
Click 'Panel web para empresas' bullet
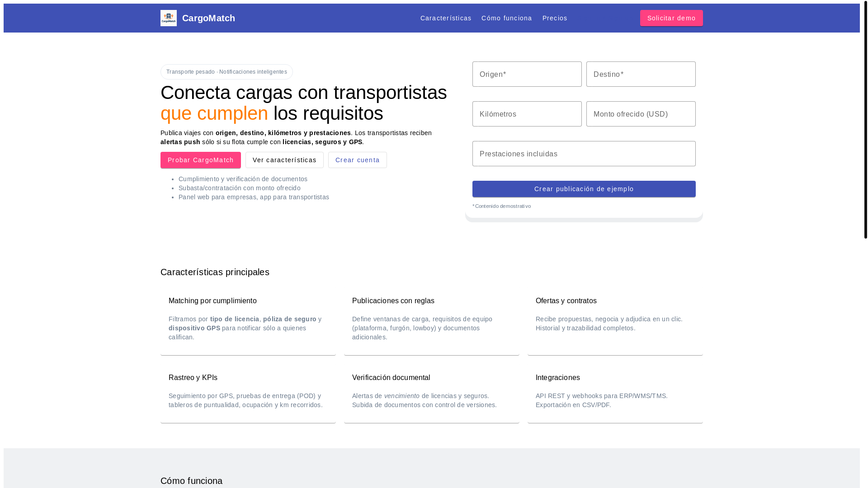click(254, 197)
